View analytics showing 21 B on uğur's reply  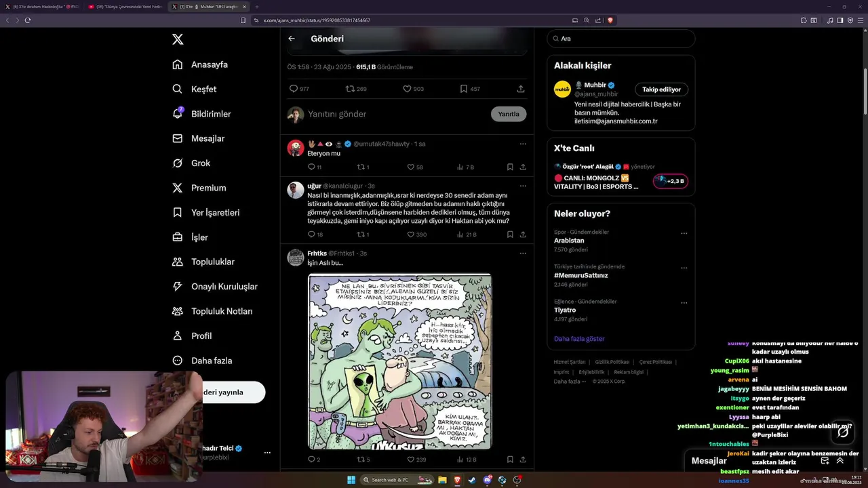tap(467, 235)
